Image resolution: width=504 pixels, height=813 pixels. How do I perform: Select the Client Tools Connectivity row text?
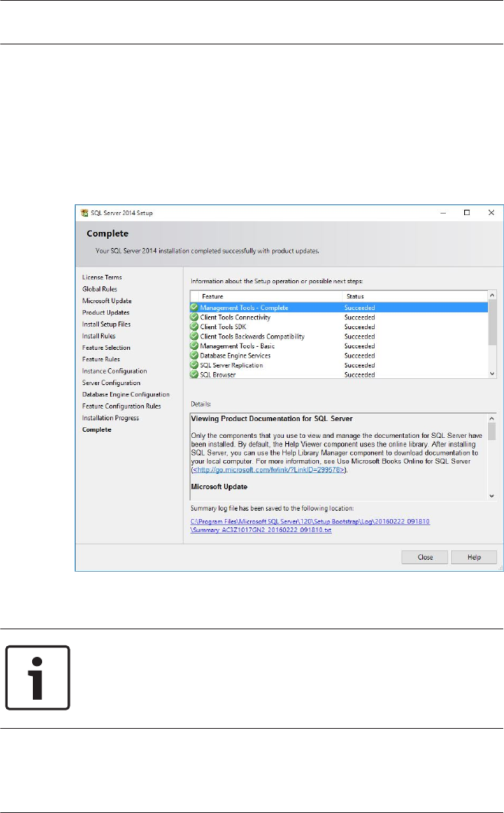[235, 318]
